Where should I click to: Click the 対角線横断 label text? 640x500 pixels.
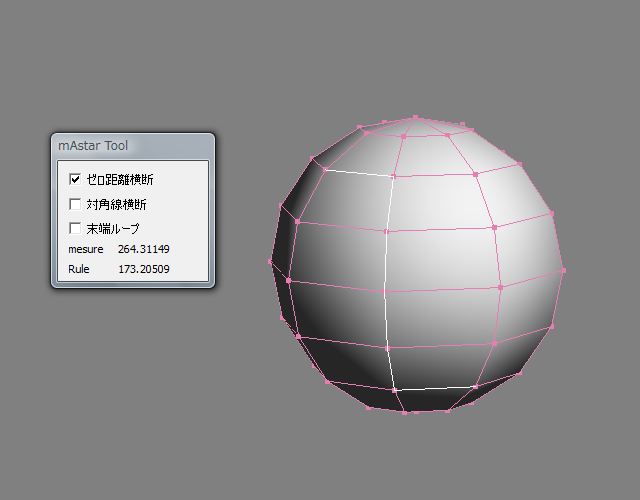tap(116, 204)
